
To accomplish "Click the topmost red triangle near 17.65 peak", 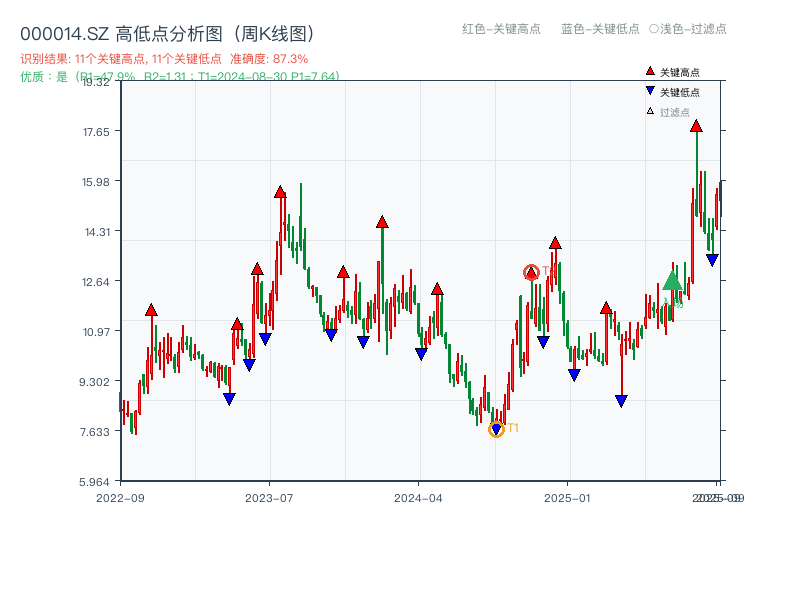I will (697, 127).
